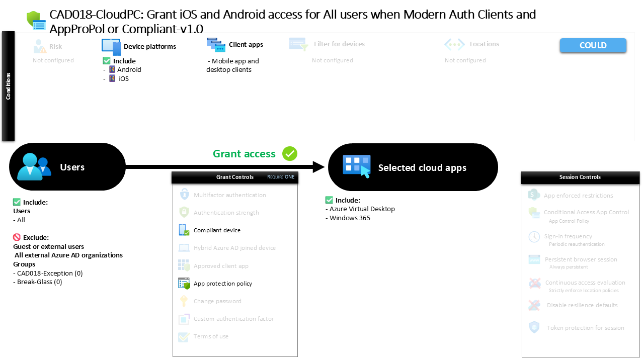Viewport: 644px width, 362px height.
Task: Click the Locations icon in conditions row
Action: point(454,44)
